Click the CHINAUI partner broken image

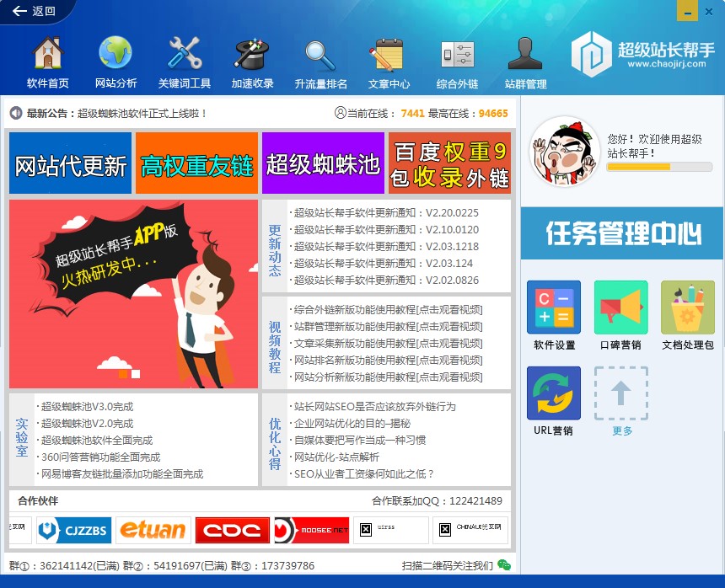pos(470,530)
